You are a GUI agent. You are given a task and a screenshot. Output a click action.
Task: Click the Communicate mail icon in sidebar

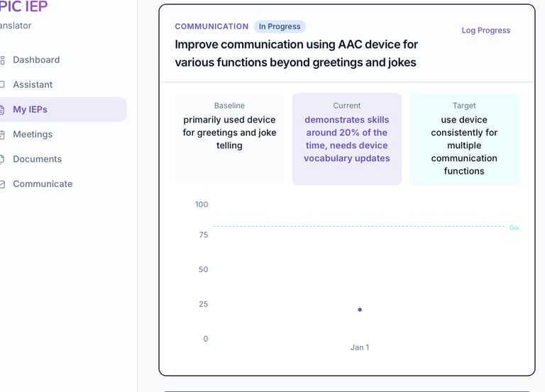(2, 184)
